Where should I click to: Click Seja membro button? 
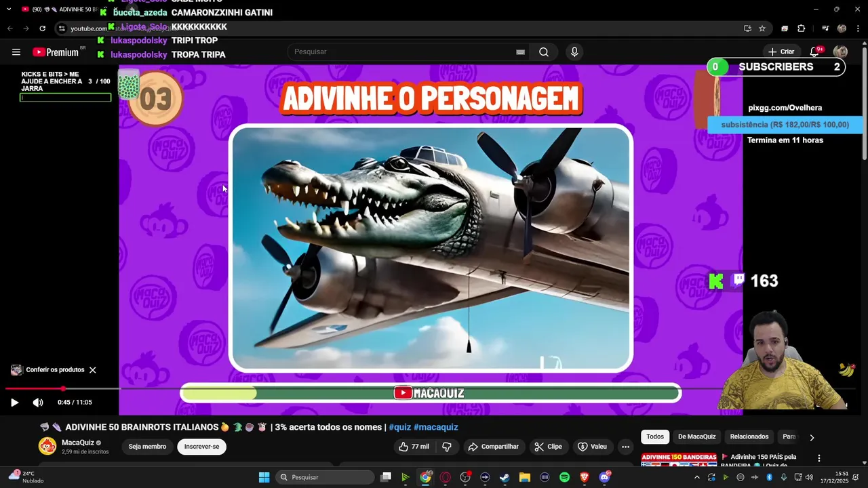tap(147, 447)
